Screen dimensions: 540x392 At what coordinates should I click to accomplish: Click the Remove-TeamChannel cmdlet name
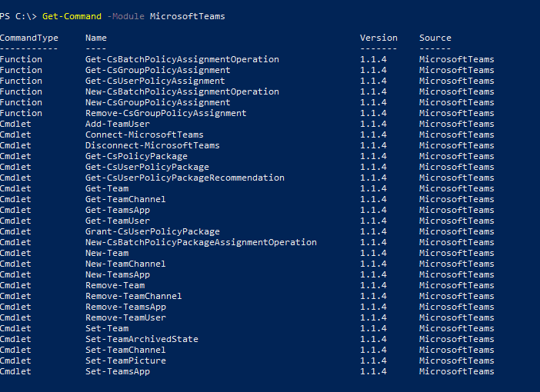[x=134, y=297]
